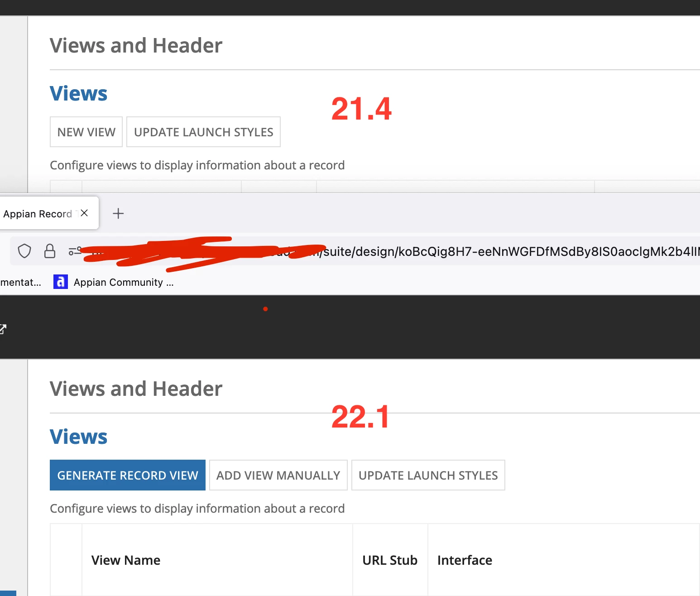Click the Appian Community bookmark favicon
Viewport: 700px width, 596px height.
[x=61, y=282]
